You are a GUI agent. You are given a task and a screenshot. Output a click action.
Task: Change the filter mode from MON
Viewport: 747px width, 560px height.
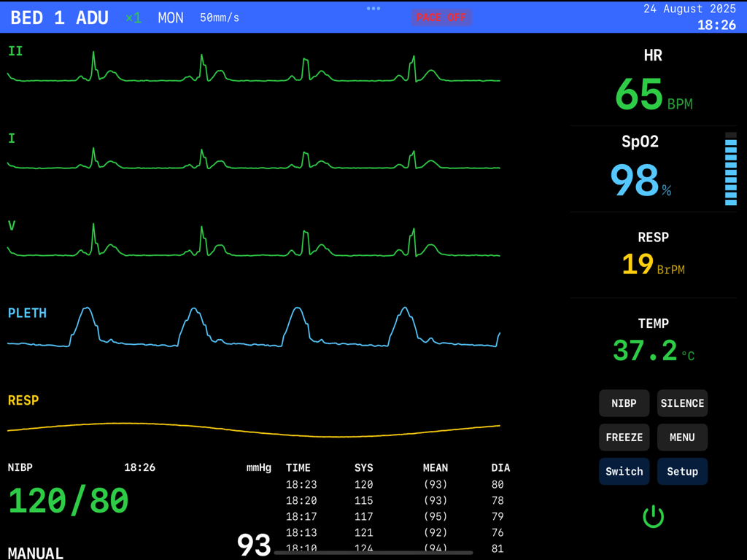pyautogui.click(x=170, y=17)
